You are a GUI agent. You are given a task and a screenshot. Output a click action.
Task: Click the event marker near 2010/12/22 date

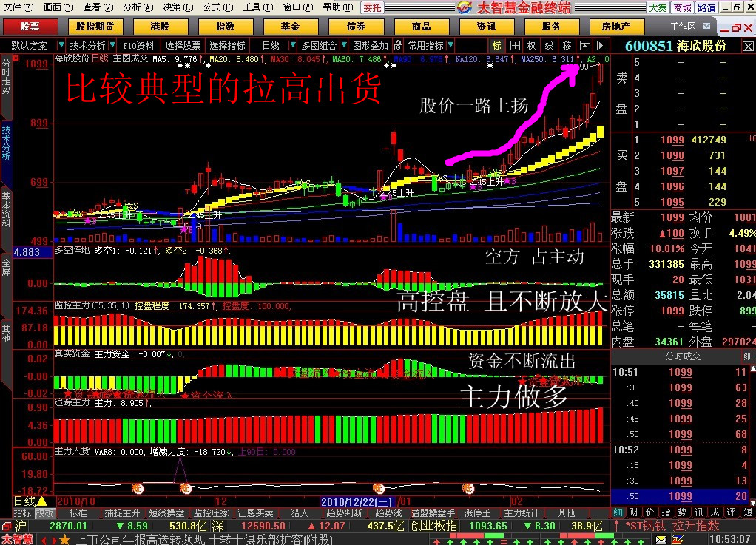[379, 489]
